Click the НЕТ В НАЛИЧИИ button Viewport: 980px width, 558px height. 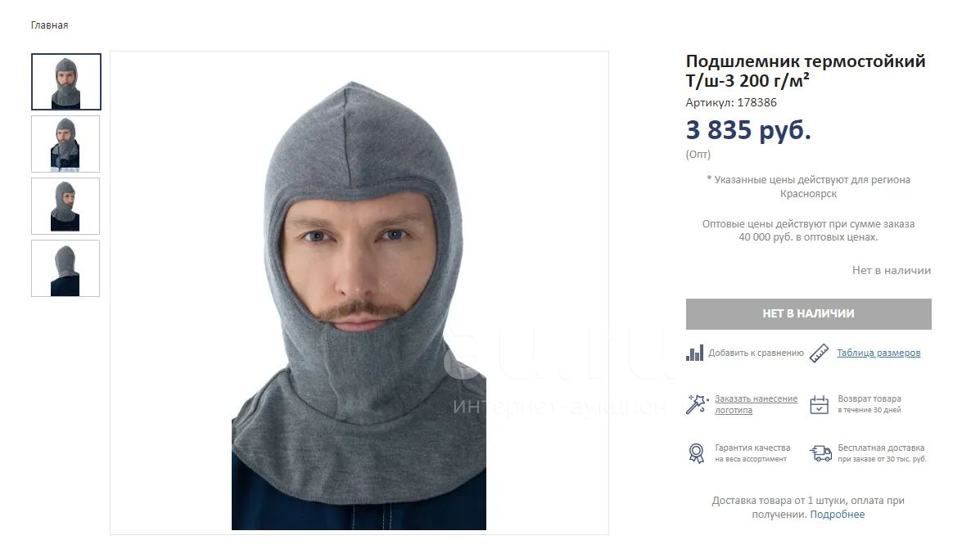click(809, 313)
